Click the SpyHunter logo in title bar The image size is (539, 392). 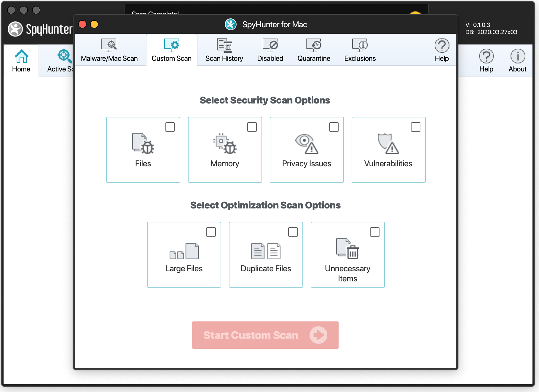tap(231, 24)
